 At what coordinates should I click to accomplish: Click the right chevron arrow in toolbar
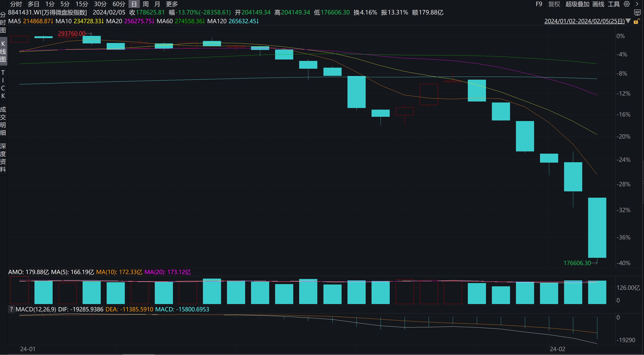[x=637, y=4]
